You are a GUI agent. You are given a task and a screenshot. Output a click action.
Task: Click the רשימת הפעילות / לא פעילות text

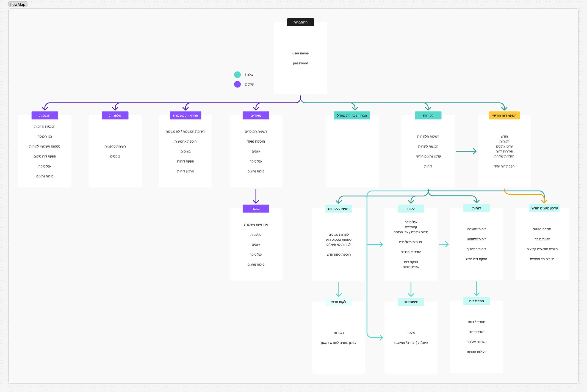pyautogui.click(x=185, y=132)
